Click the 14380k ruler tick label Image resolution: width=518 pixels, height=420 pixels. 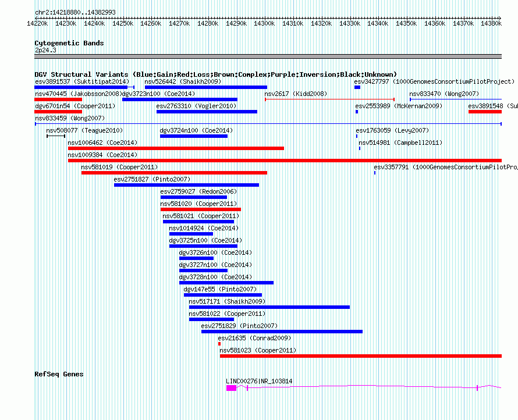(x=491, y=23)
